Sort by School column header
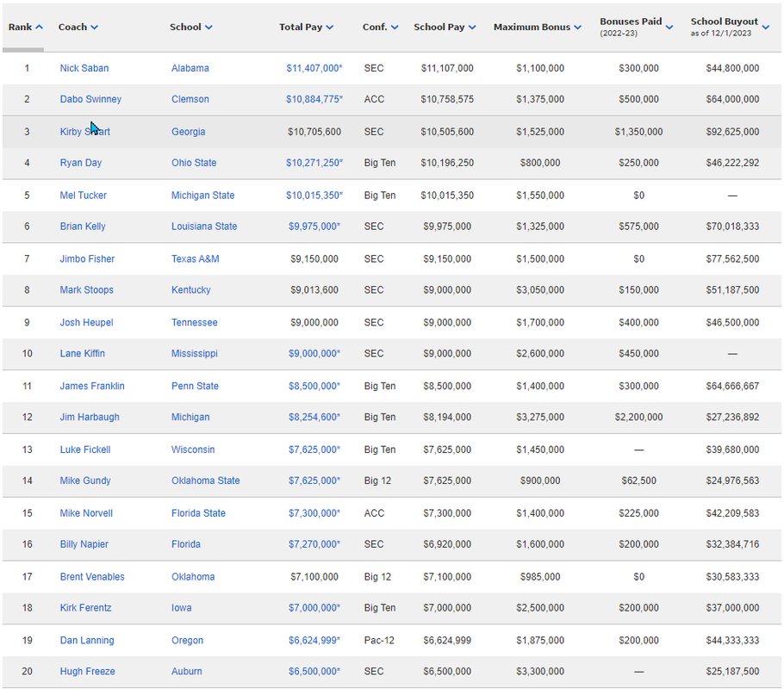 191,27
